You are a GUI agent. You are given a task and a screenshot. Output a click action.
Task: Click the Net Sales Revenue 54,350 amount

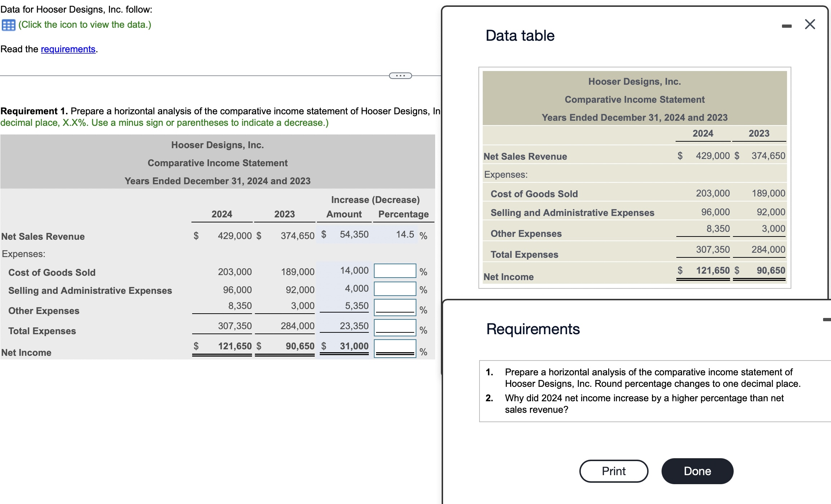click(x=354, y=235)
